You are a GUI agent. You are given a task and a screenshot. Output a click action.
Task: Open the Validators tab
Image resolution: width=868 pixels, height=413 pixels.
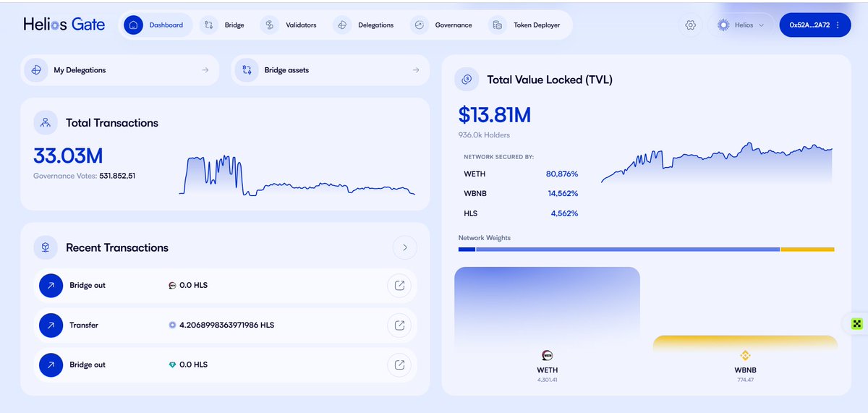290,25
